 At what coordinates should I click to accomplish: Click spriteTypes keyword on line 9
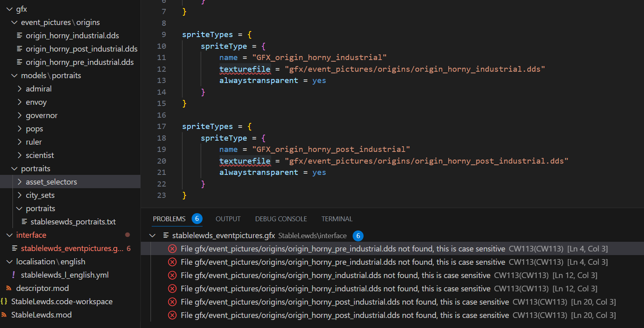[x=207, y=34]
